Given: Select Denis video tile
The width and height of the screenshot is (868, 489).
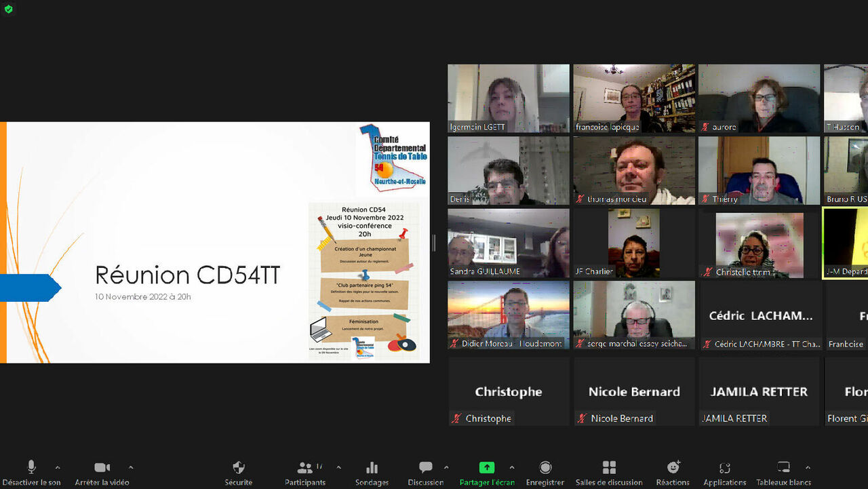Looking at the screenshot, I should [x=509, y=170].
